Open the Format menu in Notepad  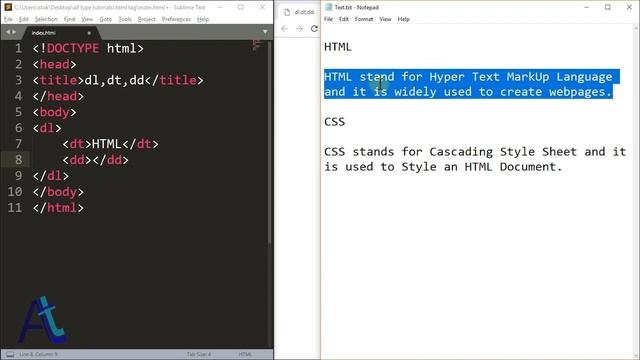tap(364, 19)
